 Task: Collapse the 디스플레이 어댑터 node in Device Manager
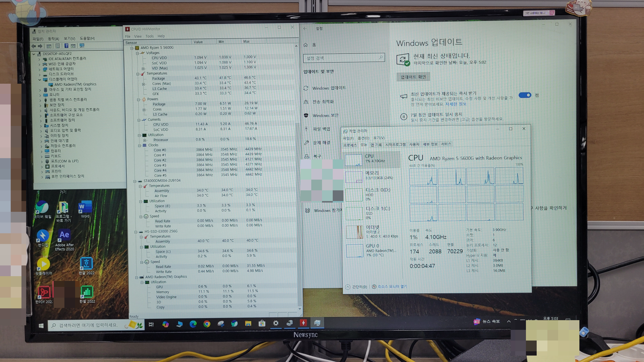pos(40,79)
